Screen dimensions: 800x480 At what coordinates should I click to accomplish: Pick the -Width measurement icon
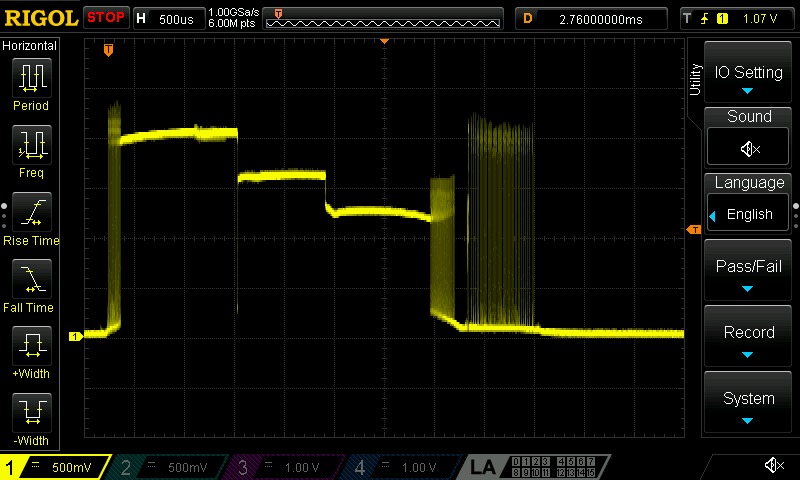click(32, 413)
